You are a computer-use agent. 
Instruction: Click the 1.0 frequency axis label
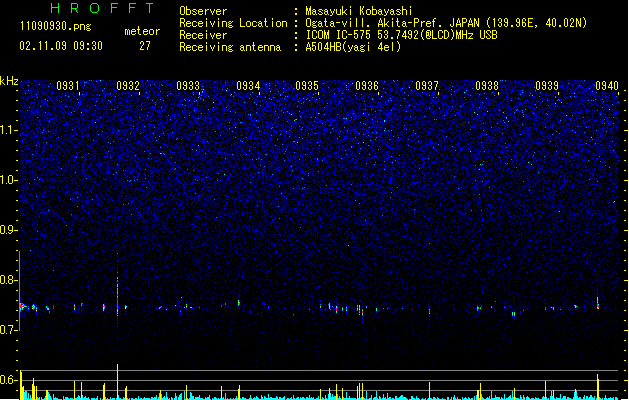point(9,179)
